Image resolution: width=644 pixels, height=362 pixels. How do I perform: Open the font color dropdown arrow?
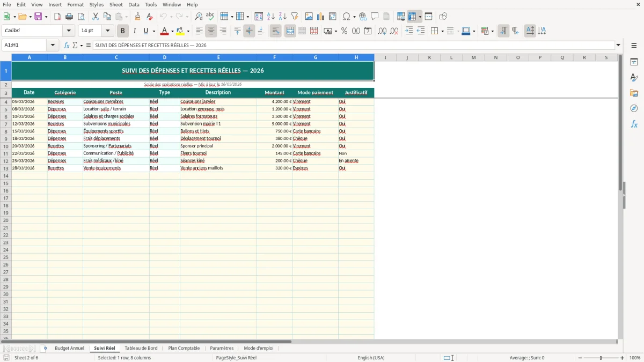[172, 31]
